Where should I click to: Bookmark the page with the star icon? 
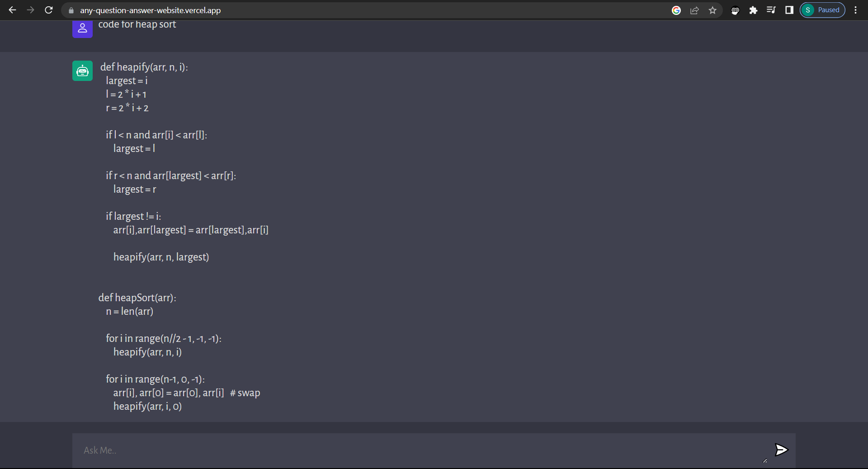tap(712, 10)
